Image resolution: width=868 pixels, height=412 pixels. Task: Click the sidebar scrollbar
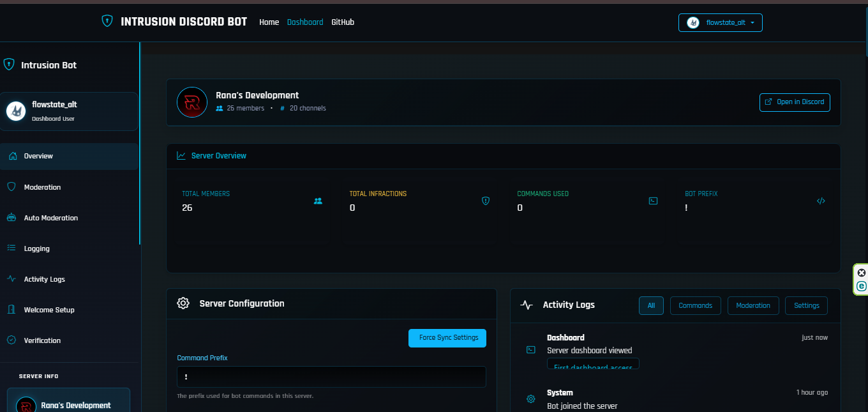[140, 144]
